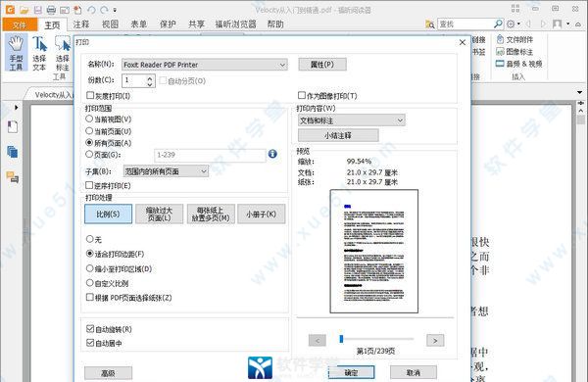Click the info icon next to page range

(x=272, y=154)
